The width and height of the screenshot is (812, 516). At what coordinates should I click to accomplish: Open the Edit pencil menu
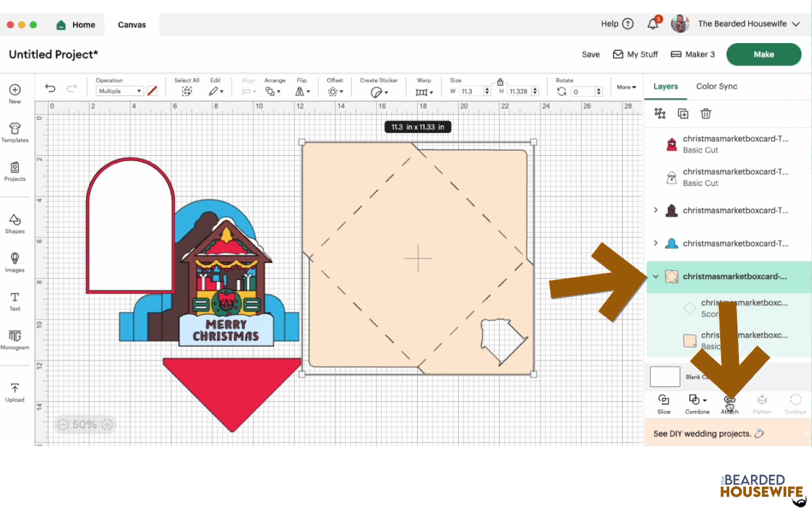tap(216, 91)
